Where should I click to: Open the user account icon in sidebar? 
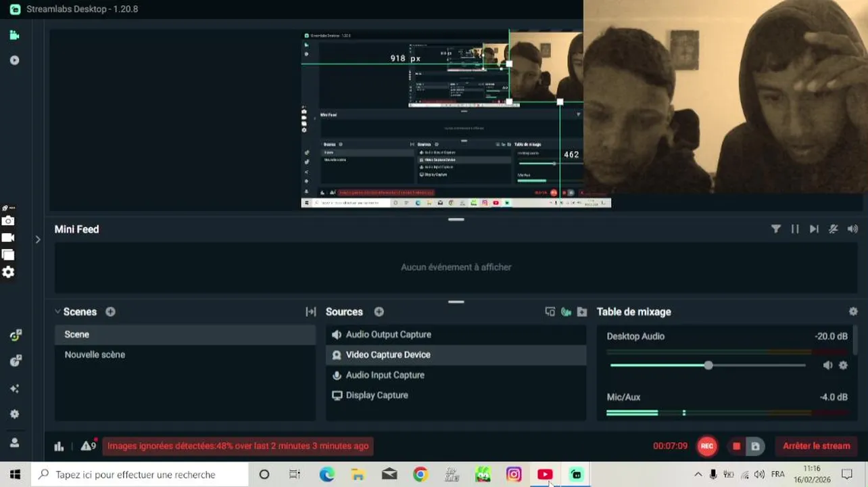point(15,442)
